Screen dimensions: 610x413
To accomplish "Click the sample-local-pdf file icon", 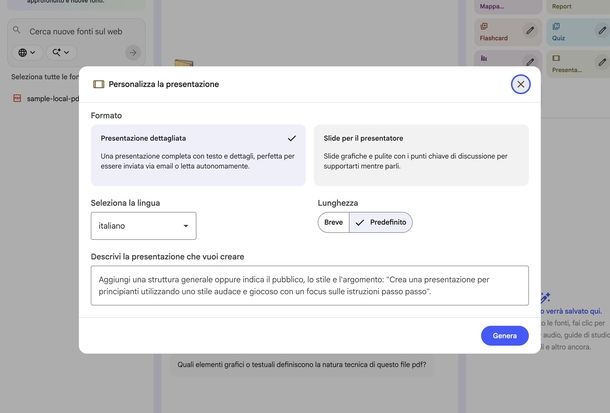I will point(17,98).
